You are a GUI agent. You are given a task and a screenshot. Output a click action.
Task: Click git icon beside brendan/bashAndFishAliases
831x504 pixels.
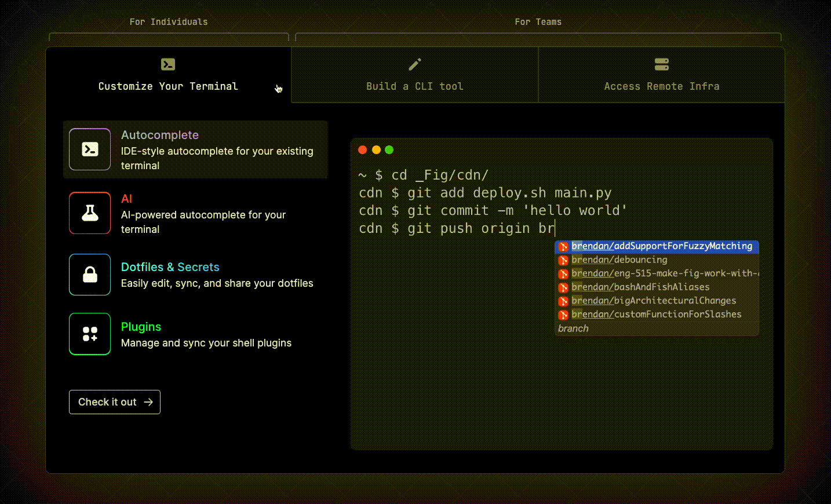point(563,287)
